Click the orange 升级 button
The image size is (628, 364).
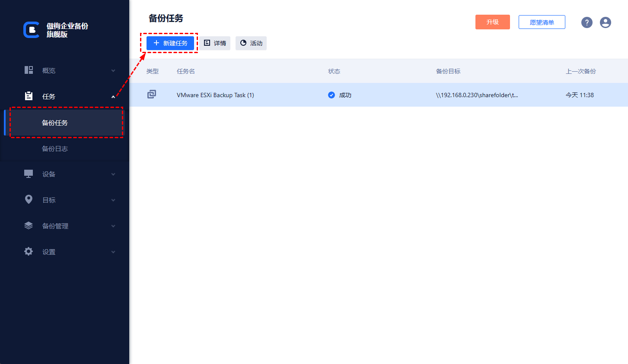[x=492, y=22]
